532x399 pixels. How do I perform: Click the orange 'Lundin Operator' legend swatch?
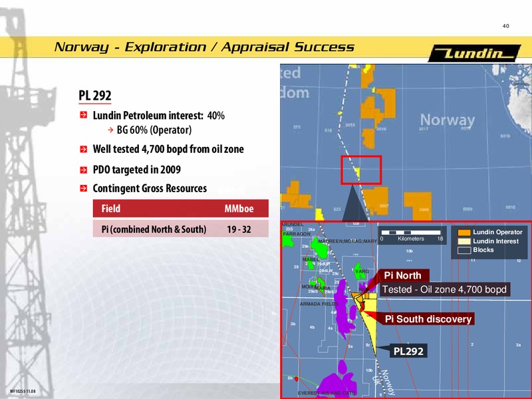(x=464, y=232)
